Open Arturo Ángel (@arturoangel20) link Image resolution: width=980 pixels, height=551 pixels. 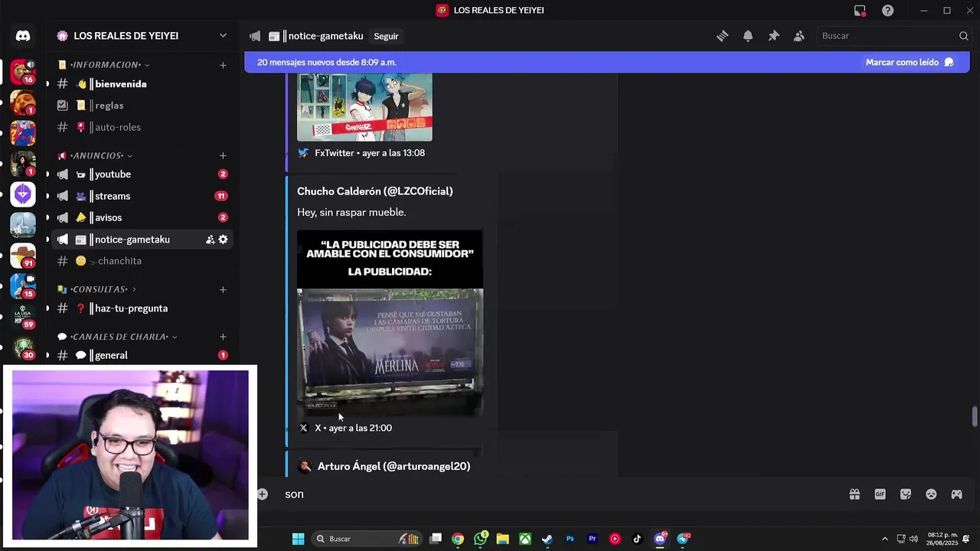tap(394, 466)
